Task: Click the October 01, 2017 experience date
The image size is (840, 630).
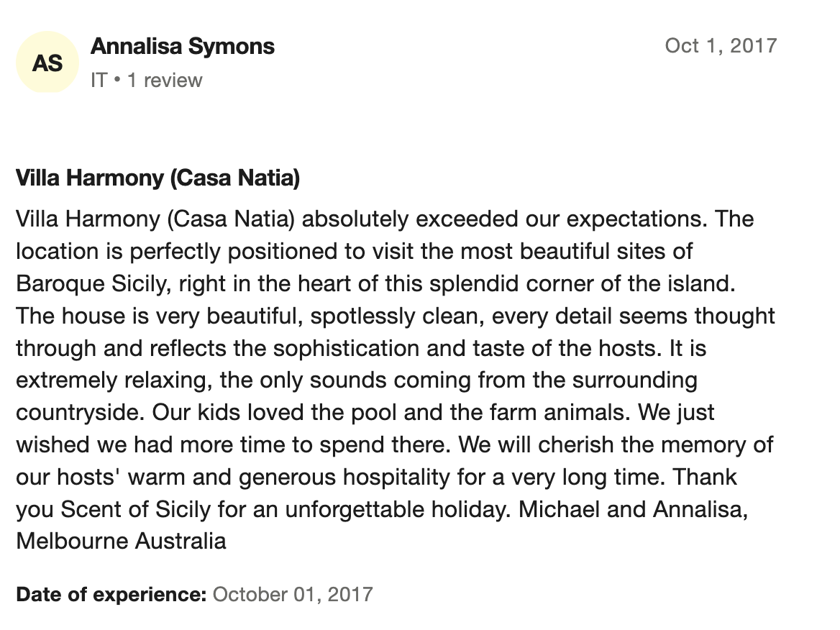Action: (293, 595)
